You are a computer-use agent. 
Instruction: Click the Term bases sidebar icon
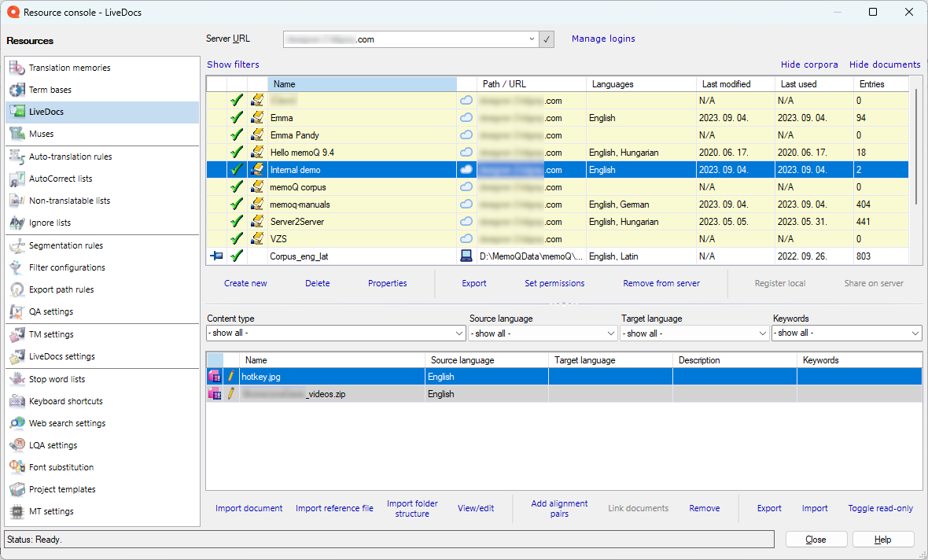point(17,90)
